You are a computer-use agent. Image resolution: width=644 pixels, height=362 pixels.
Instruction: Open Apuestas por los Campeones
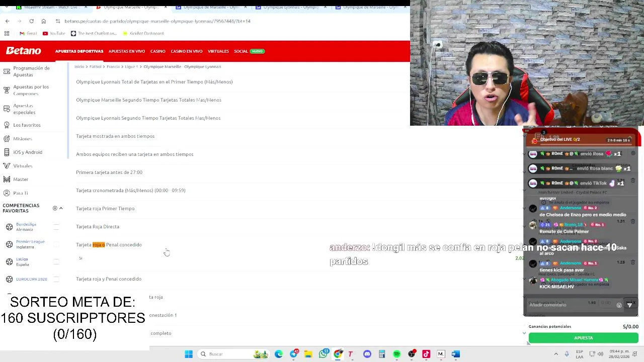(31, 90)
